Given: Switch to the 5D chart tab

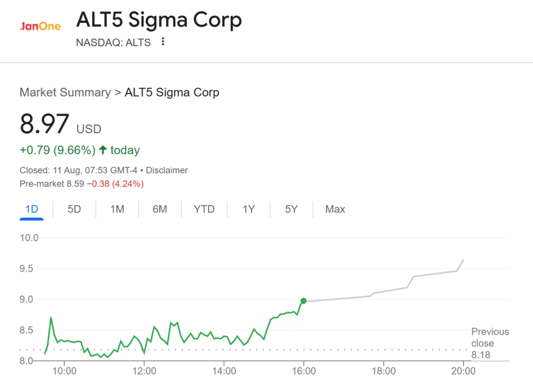Looking at the screenshot, I should [74, 210].
